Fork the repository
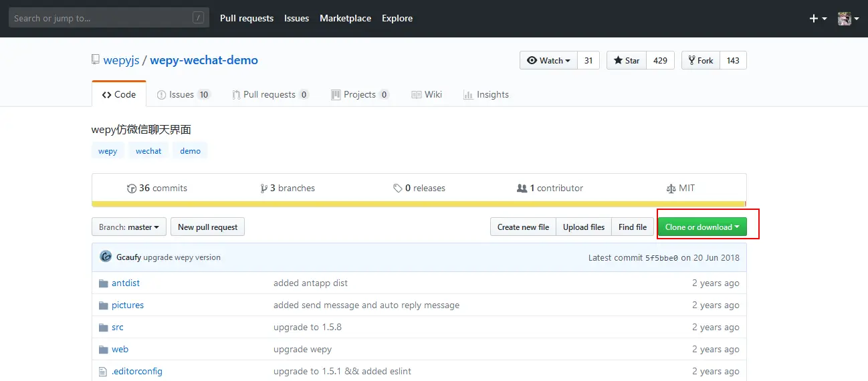 coord(700,60)
